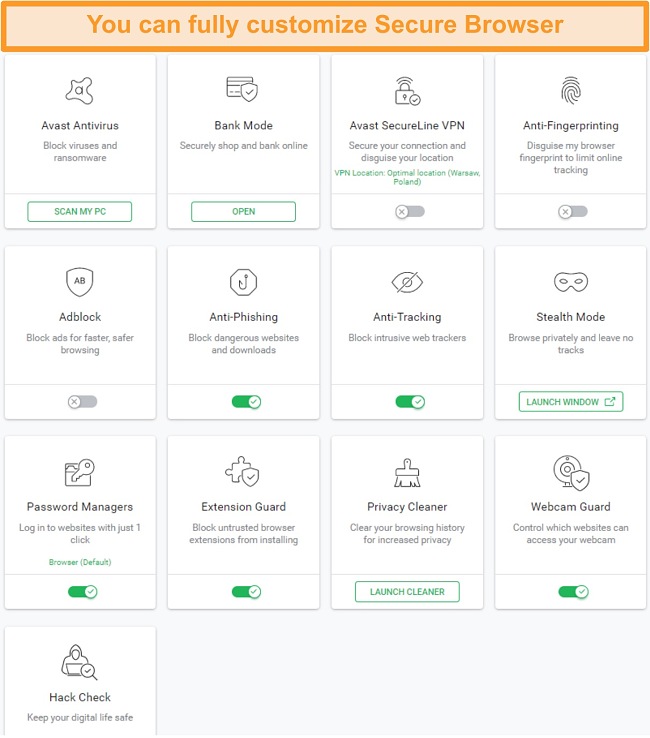
Task: Turn off the Anti-Tracking switch
Action: (410, 402)
